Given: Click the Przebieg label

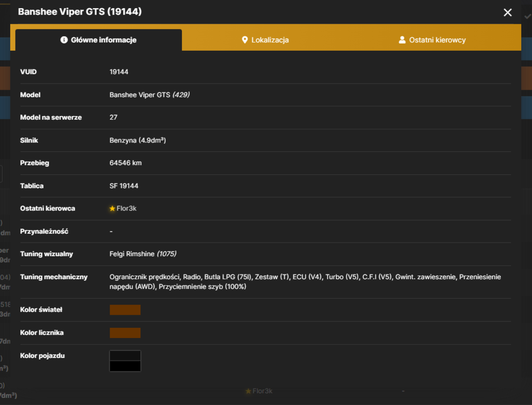Looking at the screenshot, I should (x=35, y=163).
